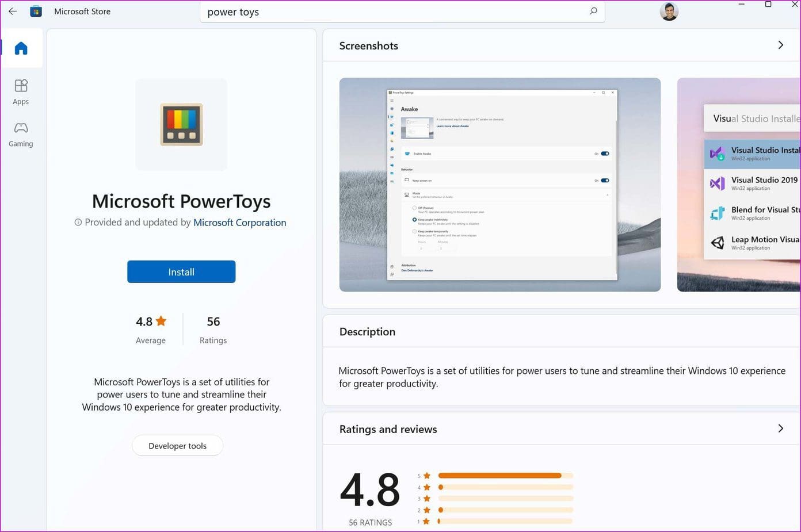Click the search box with power toys
This screenshot has height=532, width=801.
tap(402, 12)
